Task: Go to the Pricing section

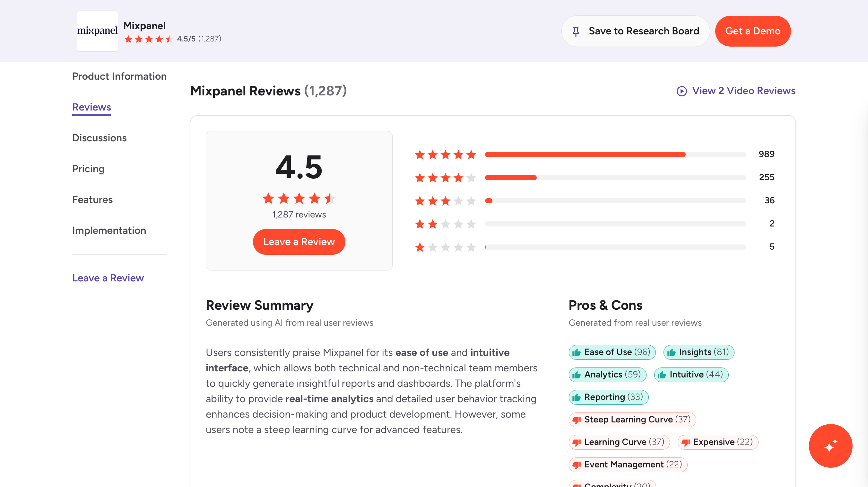Action: click(x=88, y=169)
